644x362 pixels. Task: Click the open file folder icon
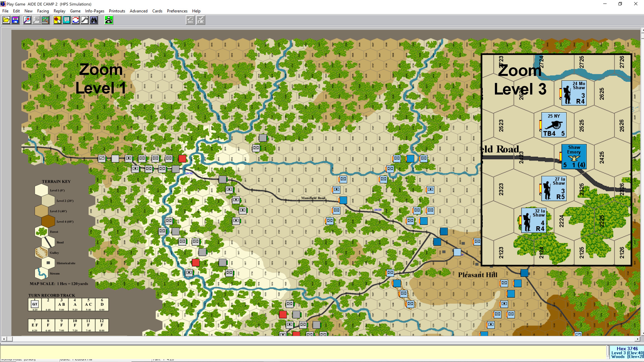click(x=6, y=20)
